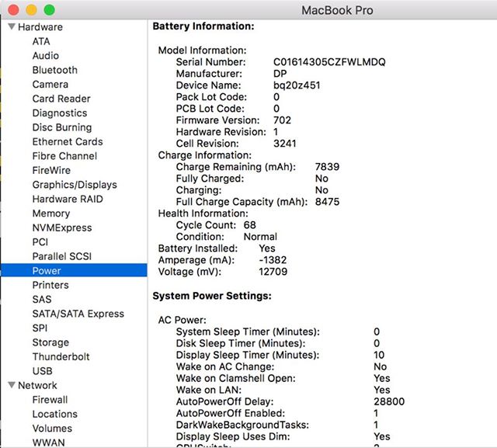
Task: Click the Network category label
Action: 38,385
